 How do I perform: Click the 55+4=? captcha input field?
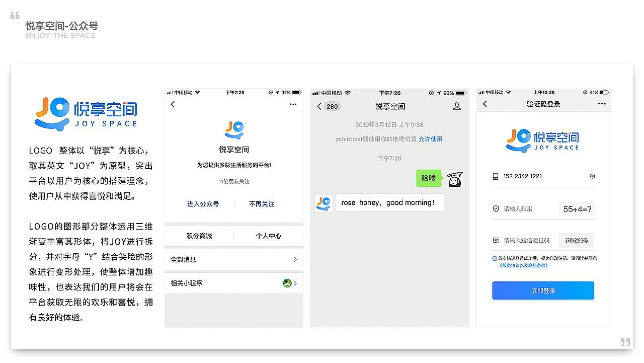[x=576, y=208]
